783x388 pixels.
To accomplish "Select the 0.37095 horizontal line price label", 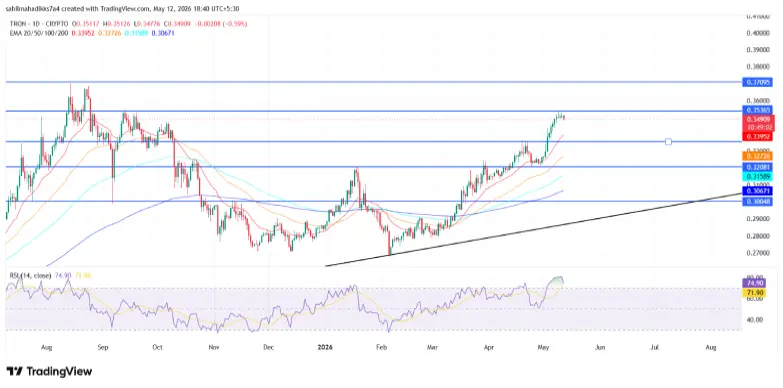I will [758, 82].
